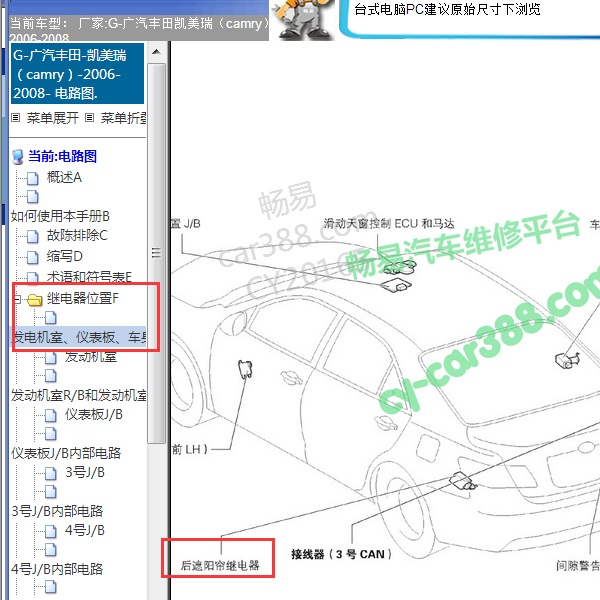
Task: Open 3号J/B内部电路 entry
Action: 57,511
